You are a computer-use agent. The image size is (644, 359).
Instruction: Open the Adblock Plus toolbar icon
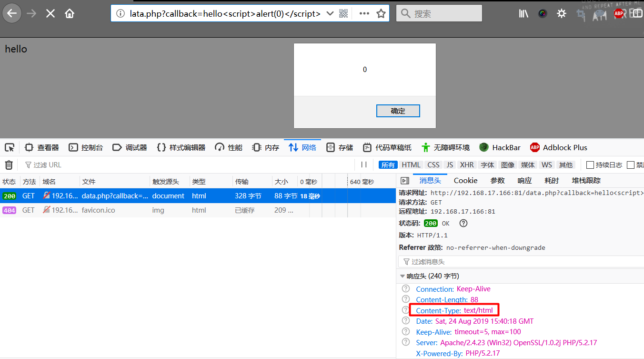pyautogui.click(x=619, y=13)
